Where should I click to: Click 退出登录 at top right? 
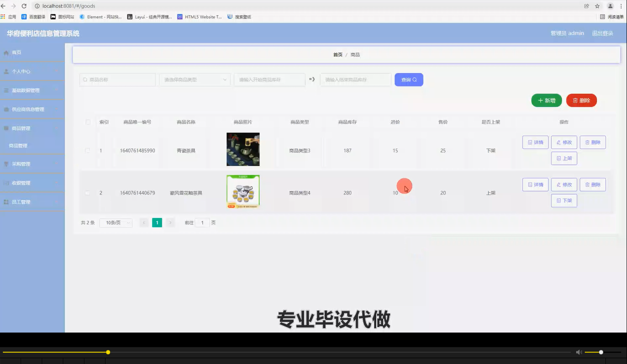pos(602,33)
